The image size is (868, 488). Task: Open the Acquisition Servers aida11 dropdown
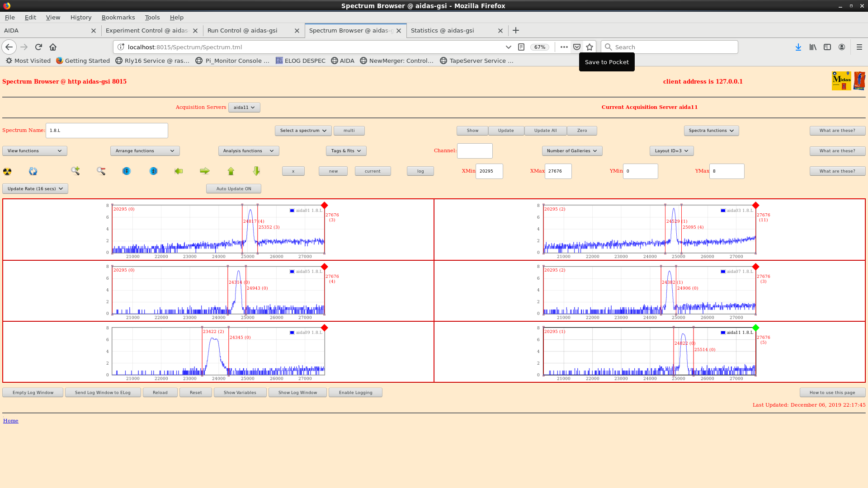click(x=244, y=108)
